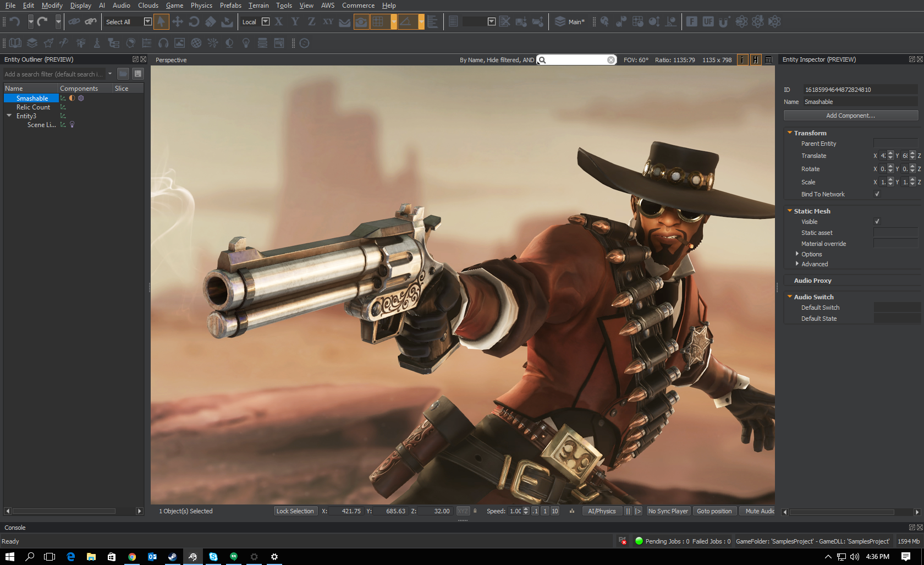
Task: Click the Add Component... button
Action: [851, 116]
